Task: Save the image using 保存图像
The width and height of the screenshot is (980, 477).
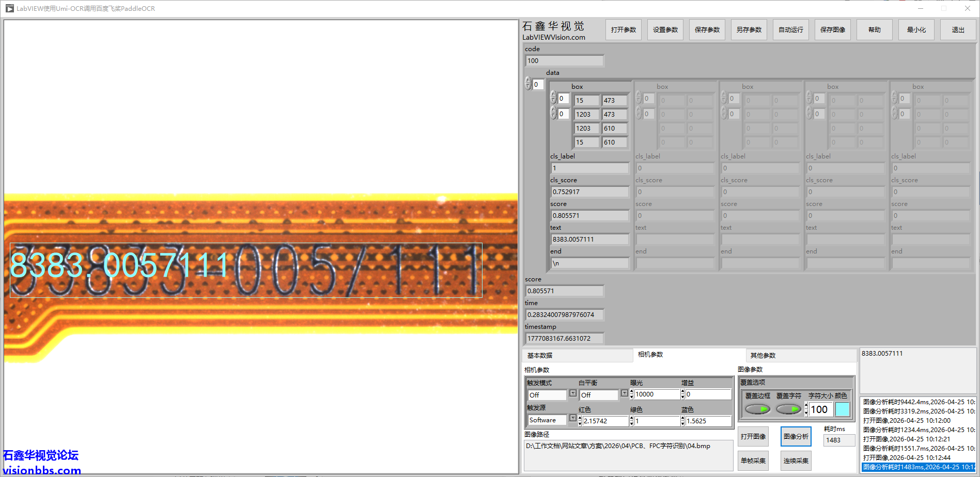Action: (832, 29)
